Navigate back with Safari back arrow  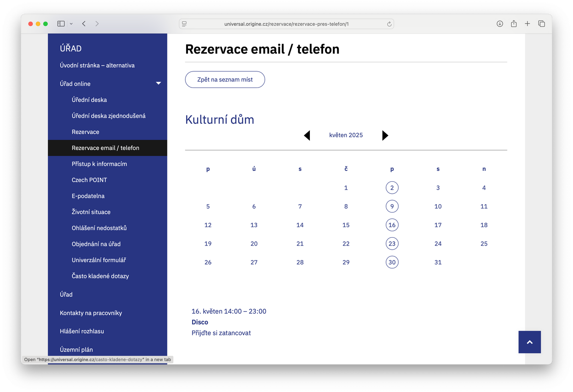pyautogui.click(x=84, y=24)
